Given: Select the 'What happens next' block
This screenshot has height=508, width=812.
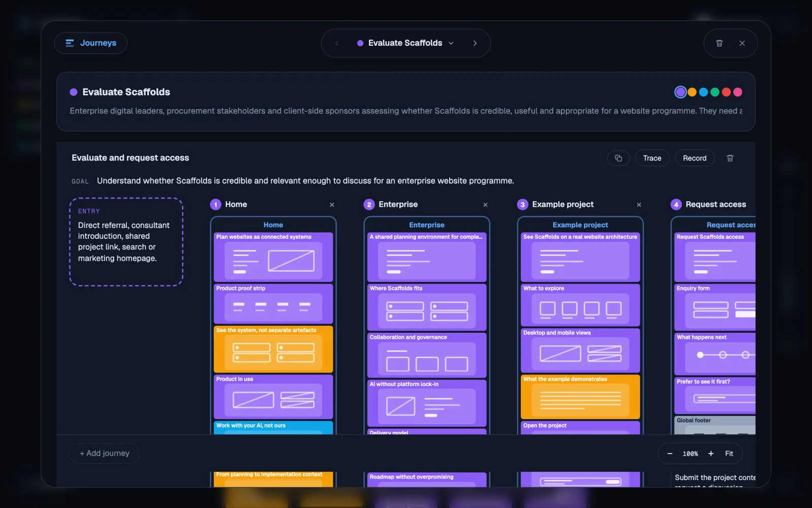Looking at the screenshot, I should click(715, 354).
